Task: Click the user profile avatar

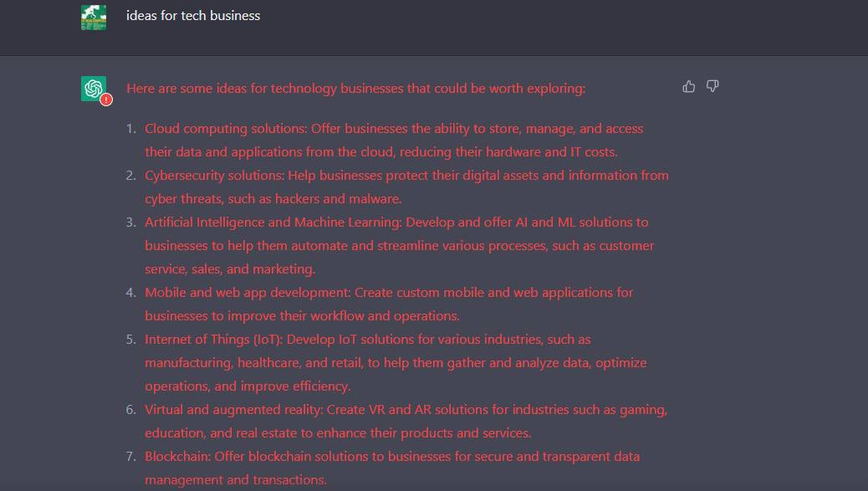Action: [x=94, y=17]
